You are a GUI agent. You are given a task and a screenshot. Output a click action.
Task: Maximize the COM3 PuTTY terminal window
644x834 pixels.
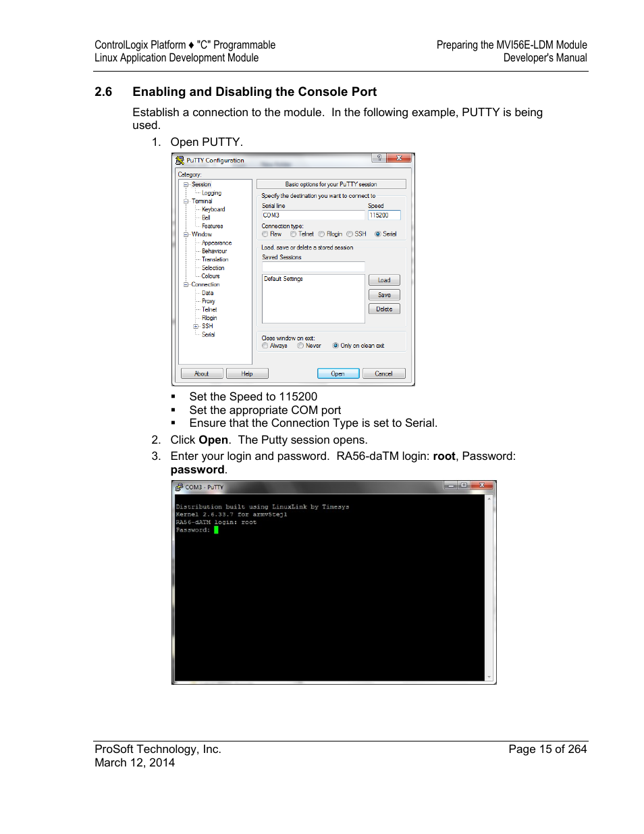click(x=464, y=485)
